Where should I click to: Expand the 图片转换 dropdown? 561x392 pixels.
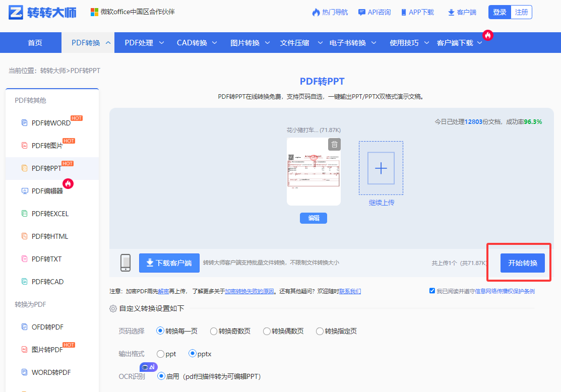[x=267, y=42]
